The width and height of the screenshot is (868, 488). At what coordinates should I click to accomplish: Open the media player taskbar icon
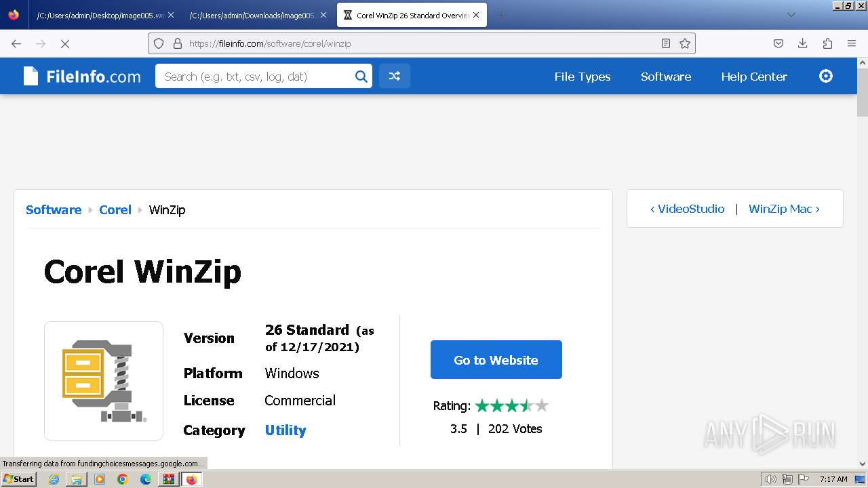pos(100,479)
